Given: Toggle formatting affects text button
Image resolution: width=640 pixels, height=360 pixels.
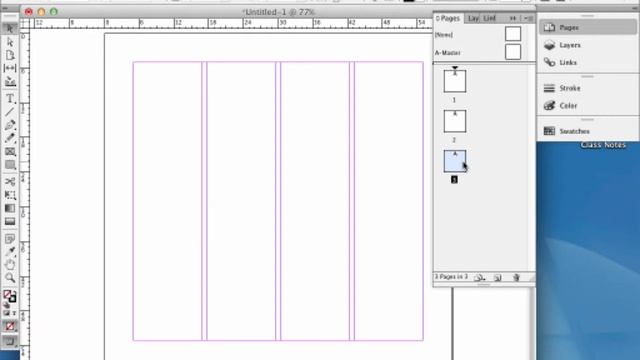Looking at the screenshot, I should pos(14,313).
